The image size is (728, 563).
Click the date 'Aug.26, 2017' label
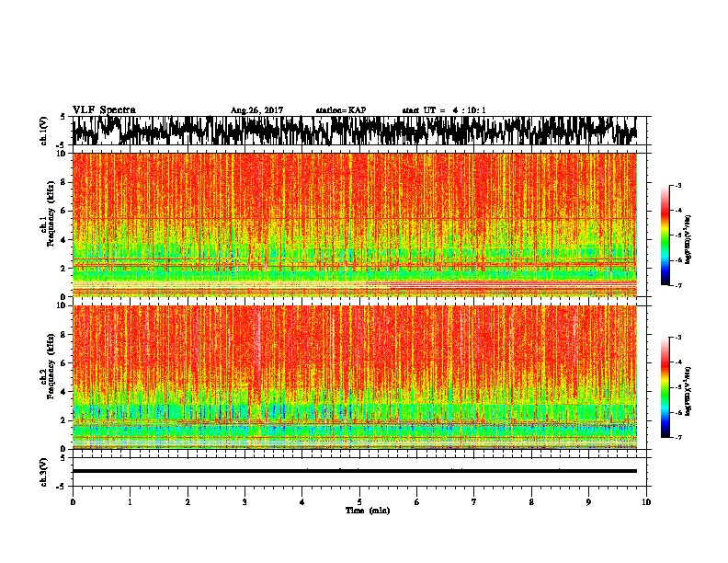click(x=256, y=110)
